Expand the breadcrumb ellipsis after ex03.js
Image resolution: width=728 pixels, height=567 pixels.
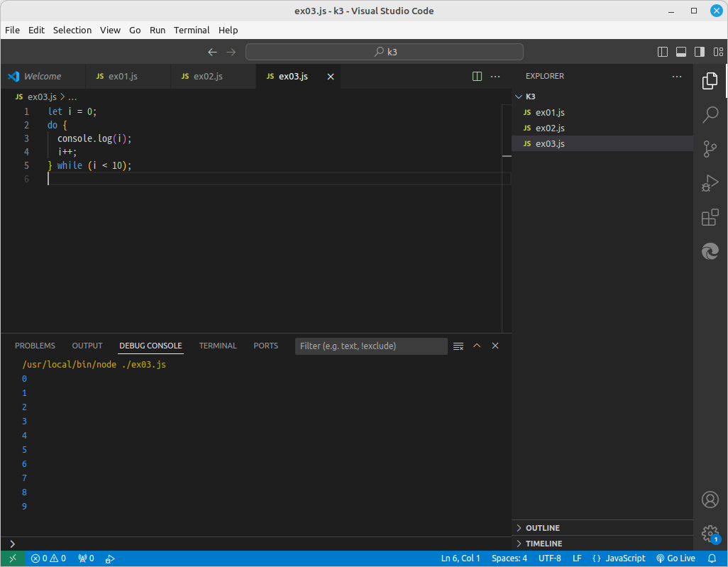(x=72, y=97)
